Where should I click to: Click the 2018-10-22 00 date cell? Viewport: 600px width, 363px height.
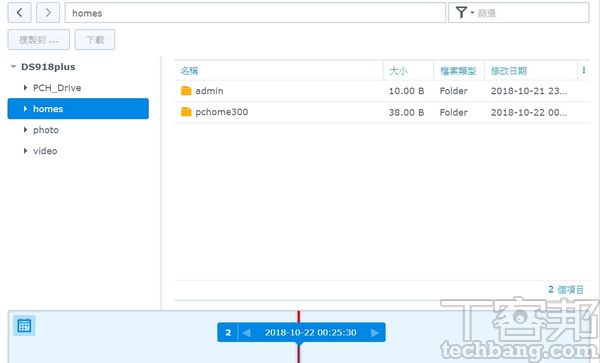point(529,112)
